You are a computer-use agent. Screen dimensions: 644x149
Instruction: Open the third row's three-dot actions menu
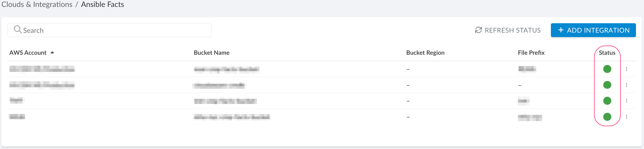pos(626,101)
